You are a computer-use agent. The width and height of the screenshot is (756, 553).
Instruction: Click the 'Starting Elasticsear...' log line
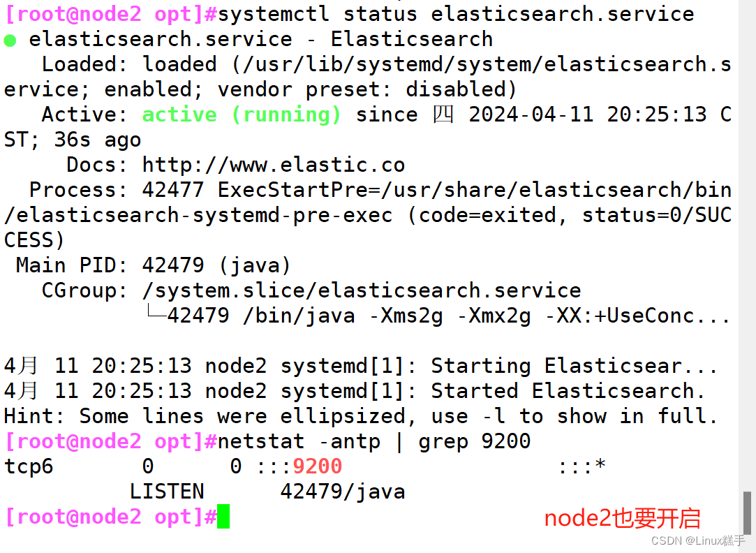coord(361,366)
